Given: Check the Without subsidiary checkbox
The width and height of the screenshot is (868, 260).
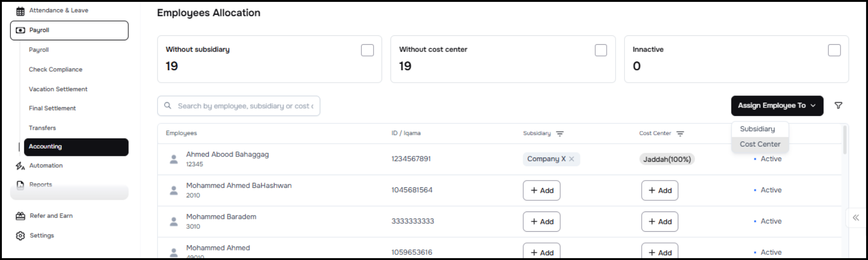Looking at the screenshot, I should click(x=367, y=50).
